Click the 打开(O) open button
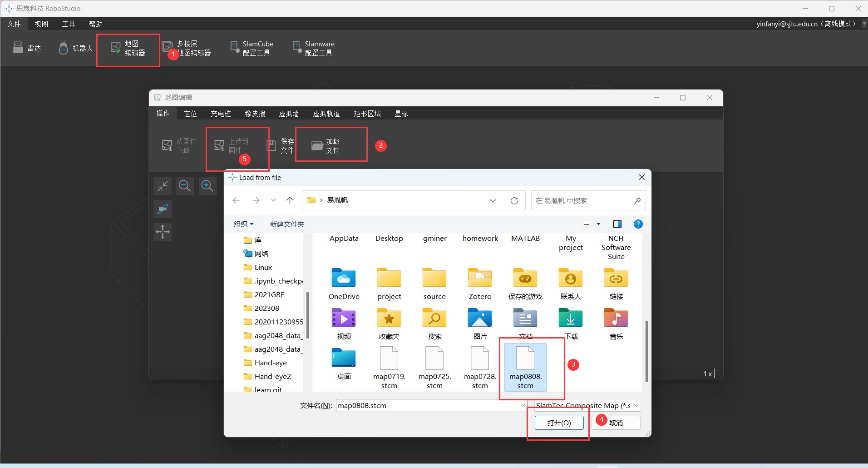Image resolution: width=868 pixels, height=468 pixels. click(x=559, y=423)
